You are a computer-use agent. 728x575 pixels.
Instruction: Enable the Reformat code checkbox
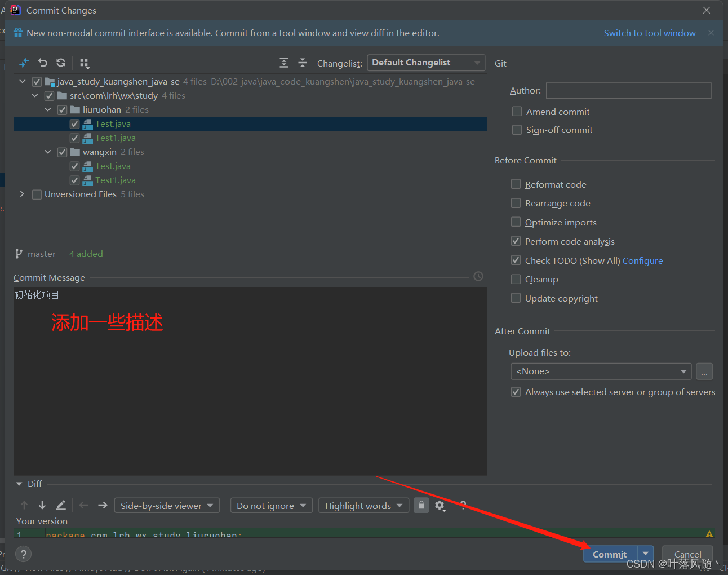click(516, 184)
